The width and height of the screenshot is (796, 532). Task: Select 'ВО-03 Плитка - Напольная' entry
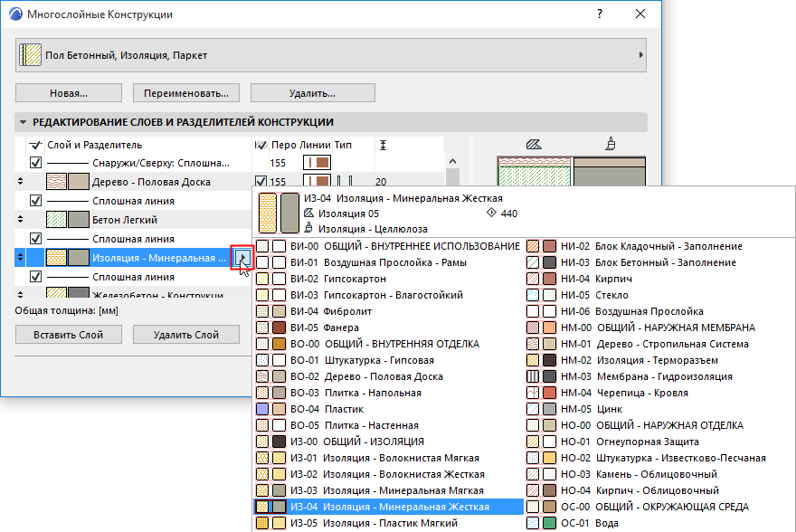tap(388, 393)
